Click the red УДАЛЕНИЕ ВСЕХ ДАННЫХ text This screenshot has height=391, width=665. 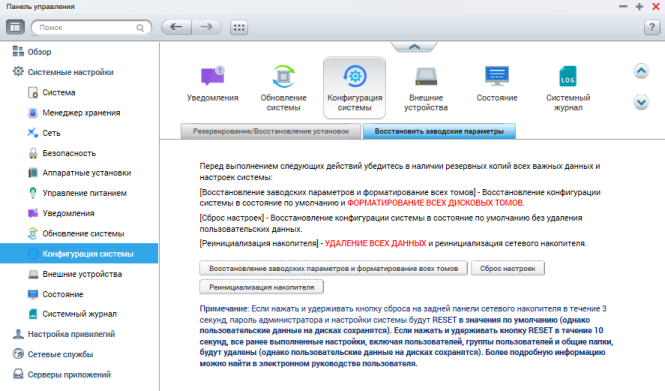pyautogui.click(x=375, y=243)
